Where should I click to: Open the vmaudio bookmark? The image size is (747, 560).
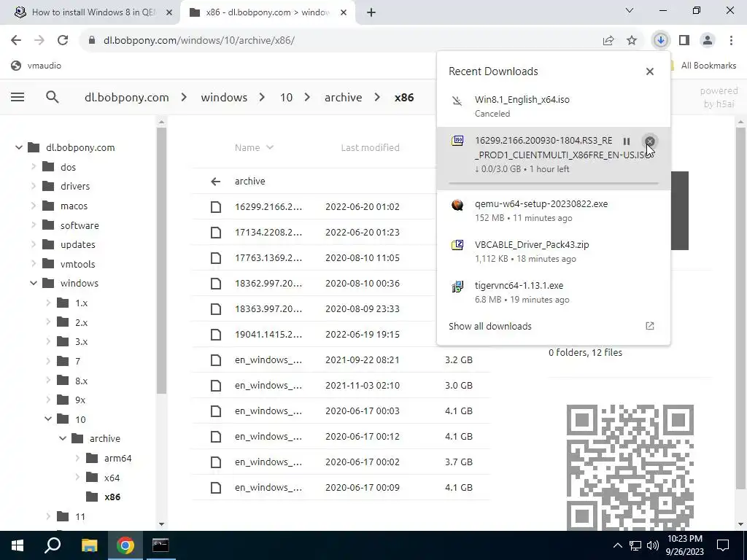pyautogui.click(x=36, y=66)
